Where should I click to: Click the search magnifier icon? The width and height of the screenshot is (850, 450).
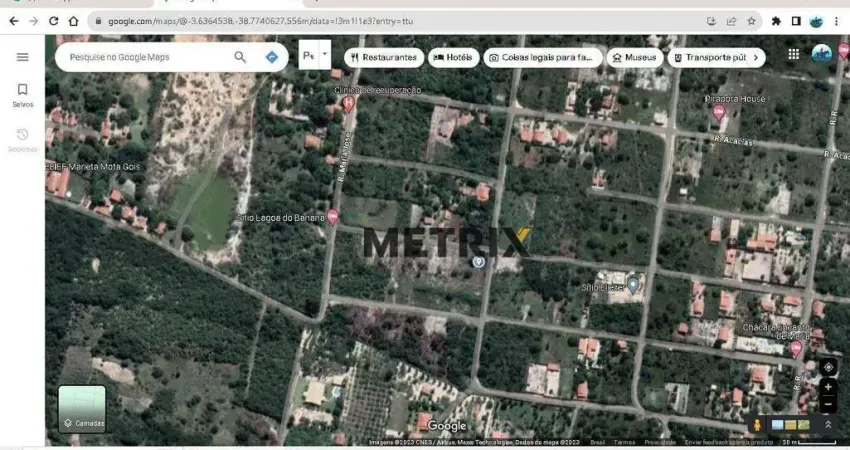coord(240,57)
